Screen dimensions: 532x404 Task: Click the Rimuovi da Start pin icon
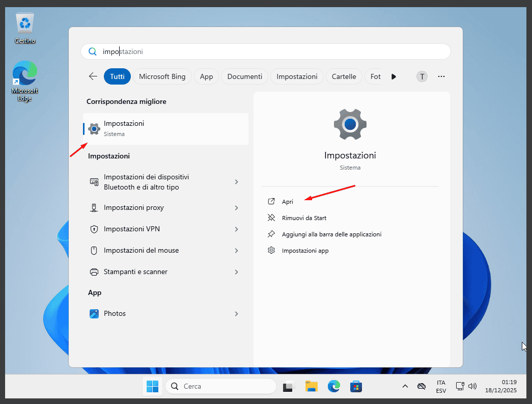coord(271,218)
